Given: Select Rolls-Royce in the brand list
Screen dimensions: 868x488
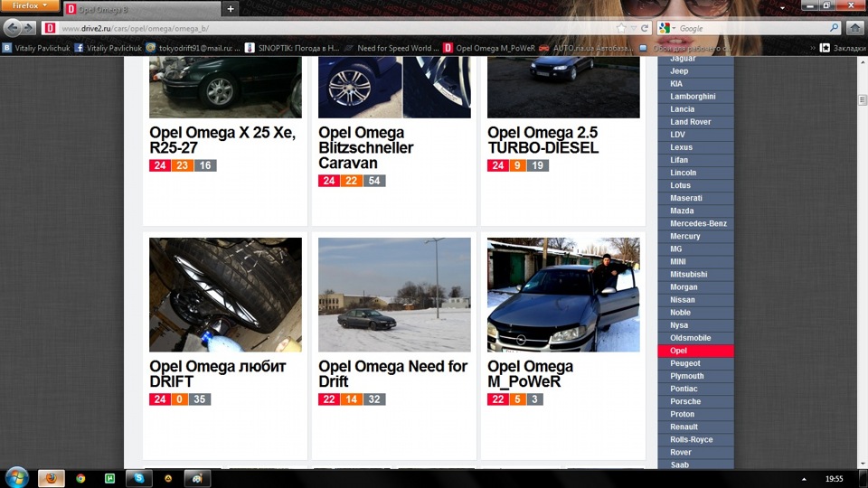Looking at the screenshot, I should 696,440.
